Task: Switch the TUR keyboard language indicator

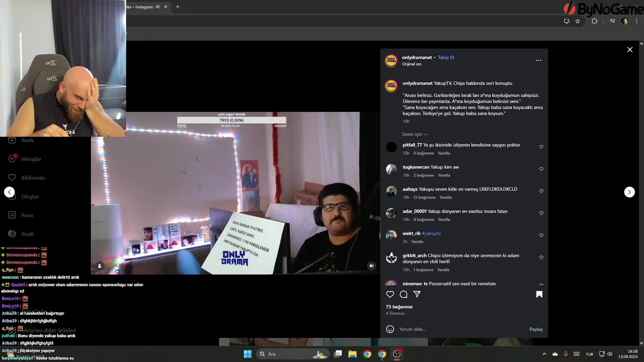Action: (589, 354)
